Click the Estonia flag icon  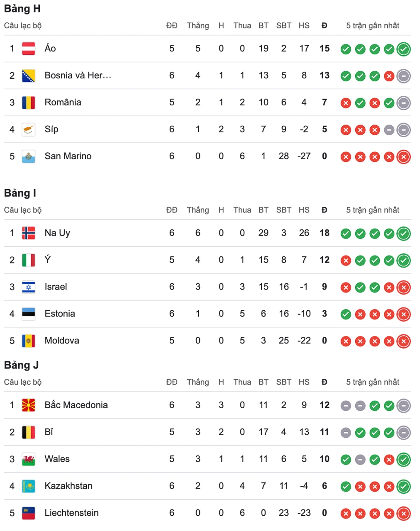coord(28,314)
